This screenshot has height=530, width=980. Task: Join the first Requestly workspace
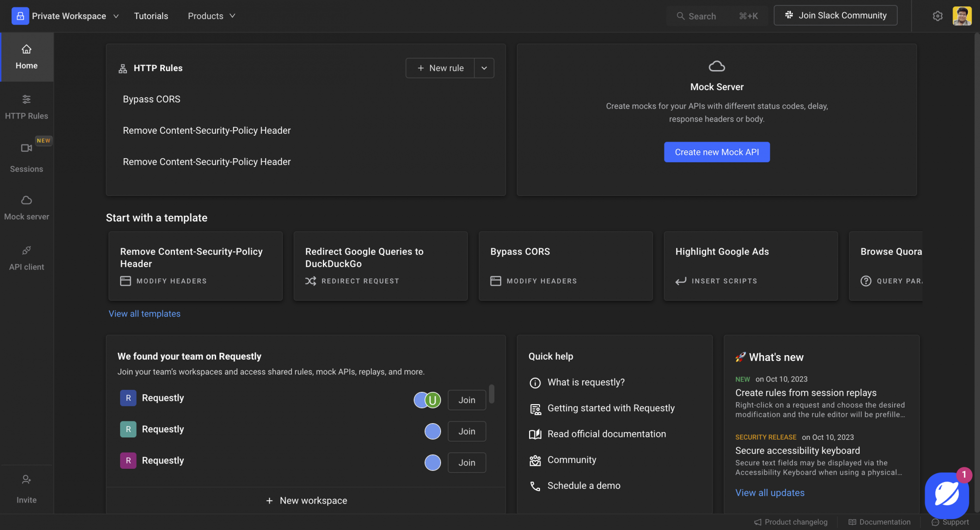coord(466,400)
